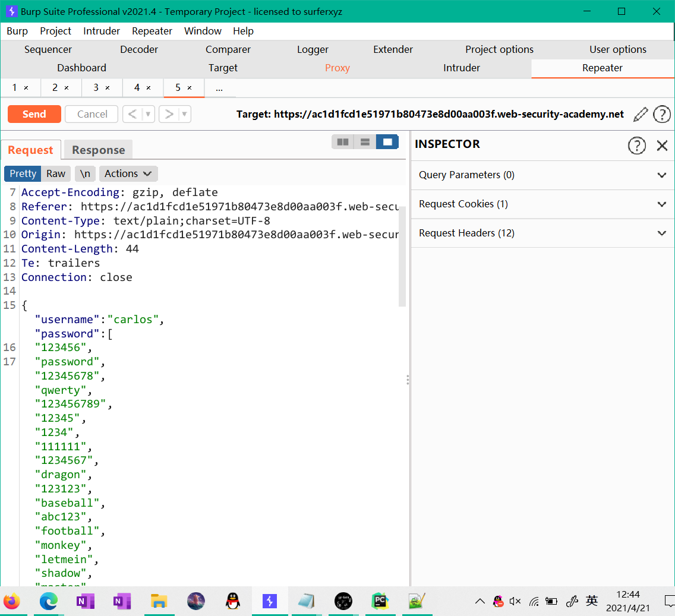Go to the Comparer tab
675x616 pixels.
tap(228, 49)
